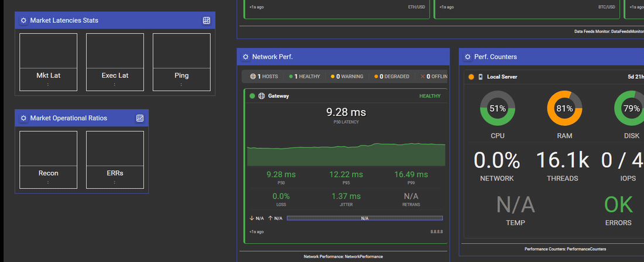Open Perf. Counters panel settings gear
644x262 pixels.
[x=468, y=57]
